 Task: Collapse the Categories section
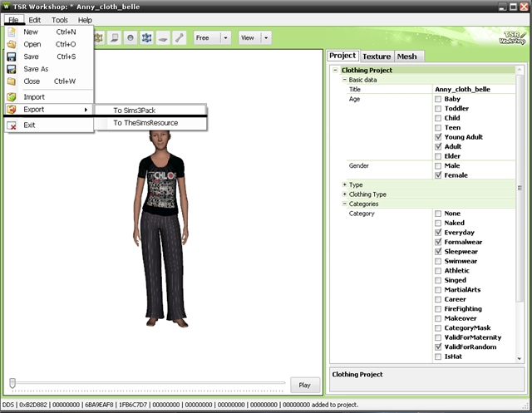pyautogui.click(x=345, y=204)
